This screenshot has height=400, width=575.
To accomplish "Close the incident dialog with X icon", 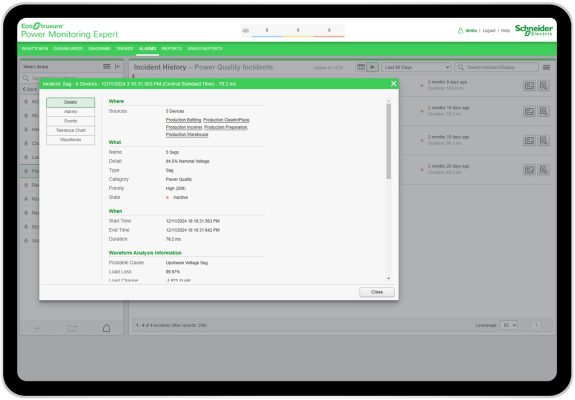I will (x=393, y=84).
